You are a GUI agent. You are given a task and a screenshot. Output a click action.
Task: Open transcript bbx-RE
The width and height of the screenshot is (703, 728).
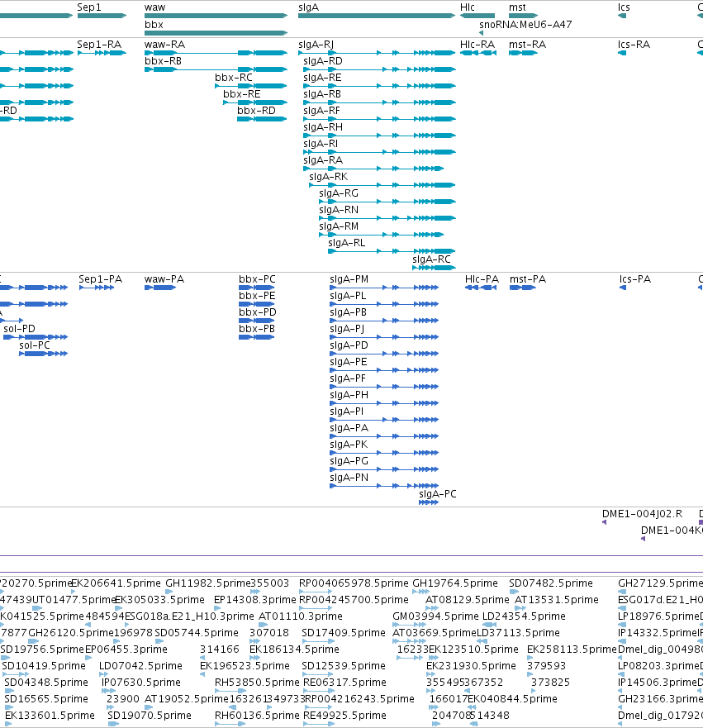pyautogui.click(x=255, y=102)
